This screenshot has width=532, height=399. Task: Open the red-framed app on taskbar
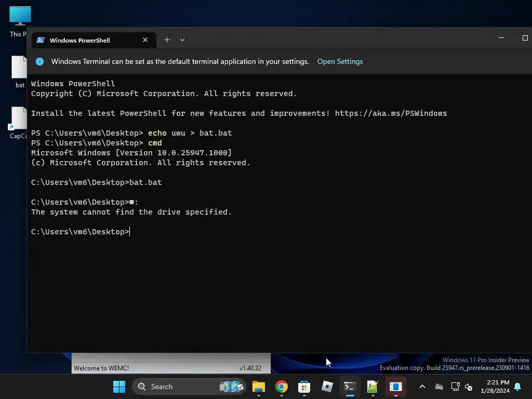point(395,387)
